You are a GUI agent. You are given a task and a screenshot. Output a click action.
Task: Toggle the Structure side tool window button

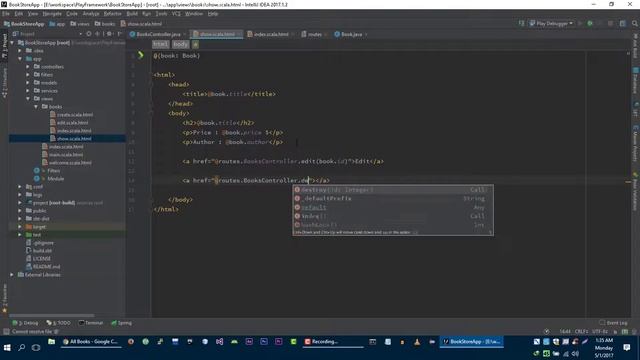(x=4, y=83)
